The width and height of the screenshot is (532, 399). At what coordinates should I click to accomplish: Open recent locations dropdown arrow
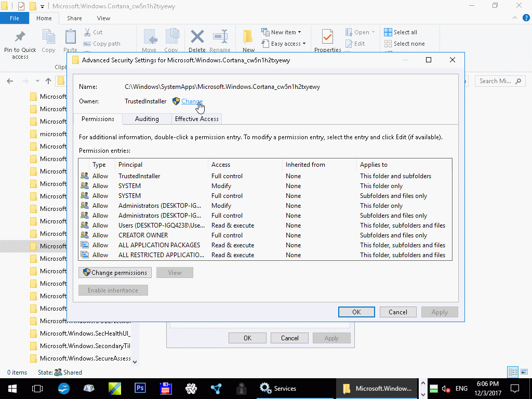(x=37, y=81)
